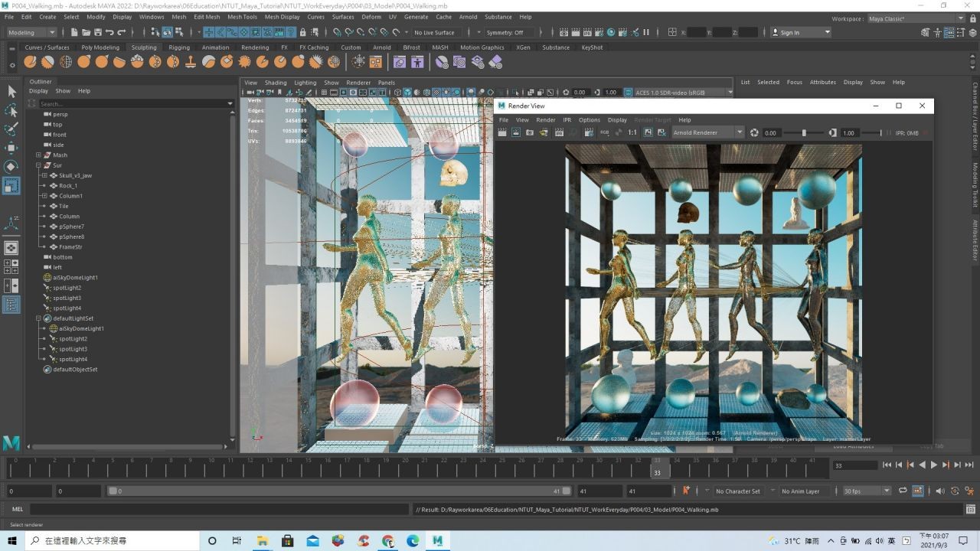Click the 1:1 real size icon

632,132
